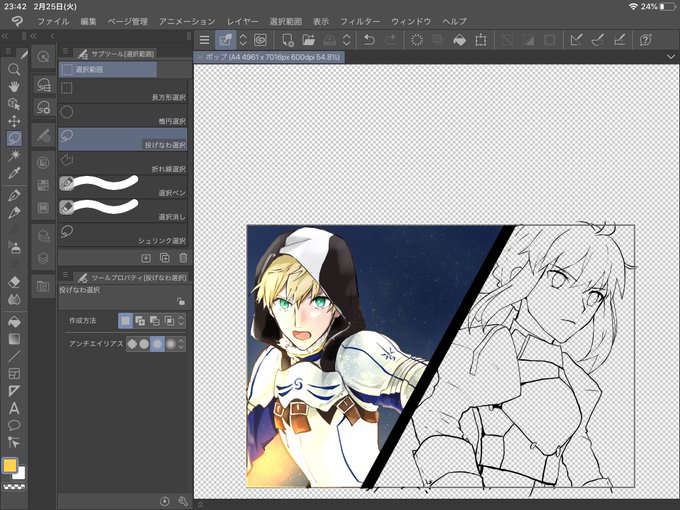
Task: Choose the 選択ペン sub tool
Action: (x=123, y=187)
